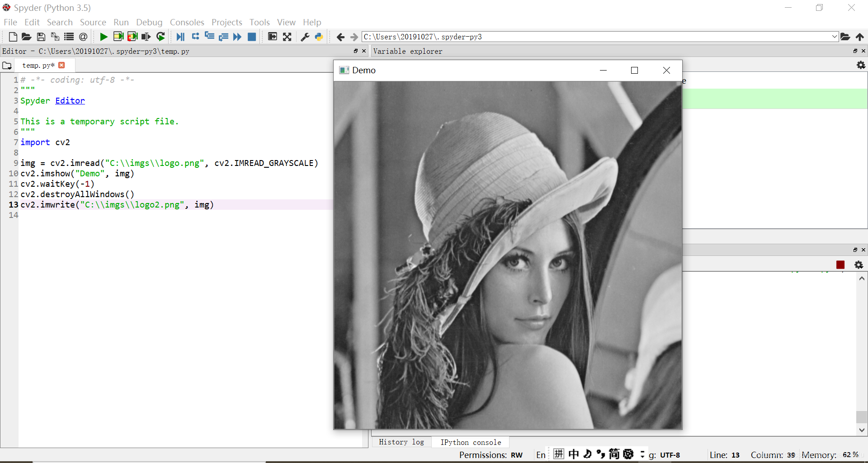Screen dimensions: 868x463
Task: Close the Editor pane
Action: click(364, 51)
